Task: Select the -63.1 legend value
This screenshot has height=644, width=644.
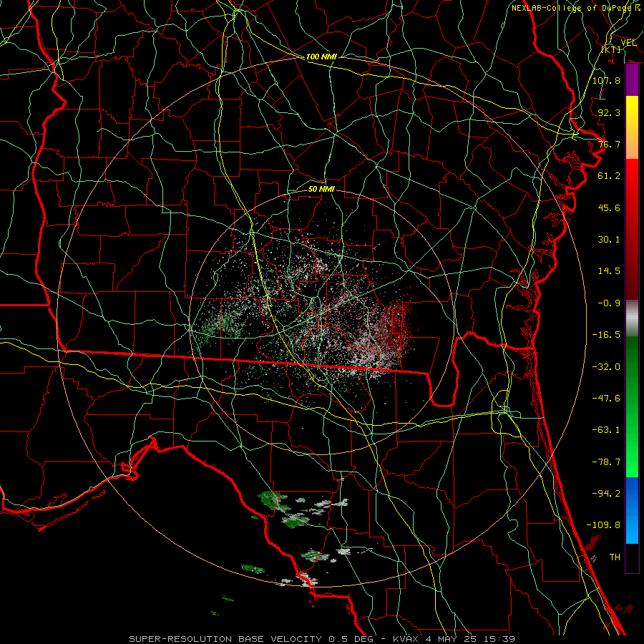Action: click(606, 430)
